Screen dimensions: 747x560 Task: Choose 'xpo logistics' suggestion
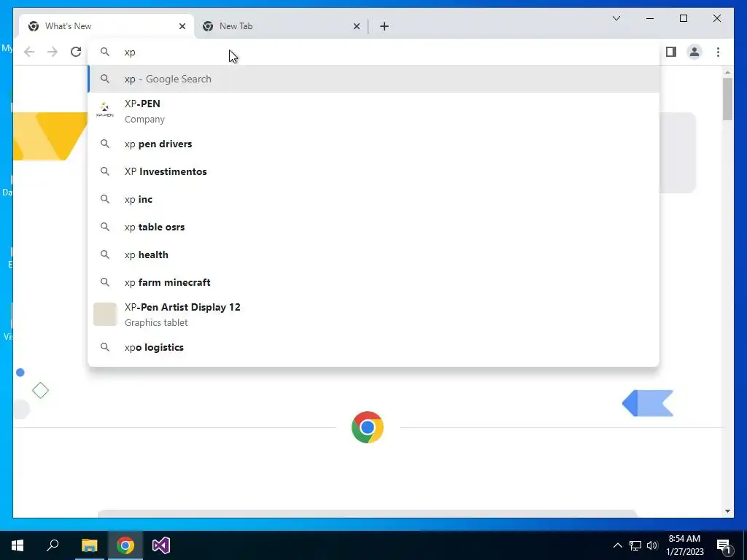point(373,347)
